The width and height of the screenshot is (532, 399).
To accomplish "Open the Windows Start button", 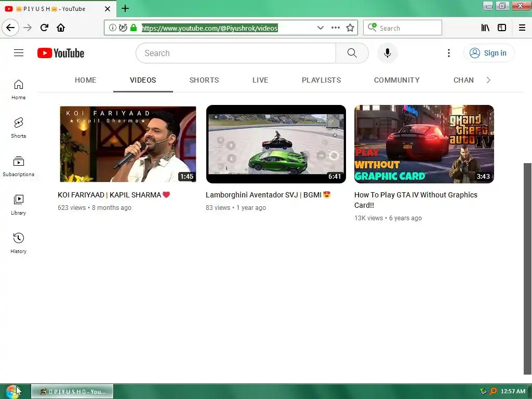I will [13, 392].
